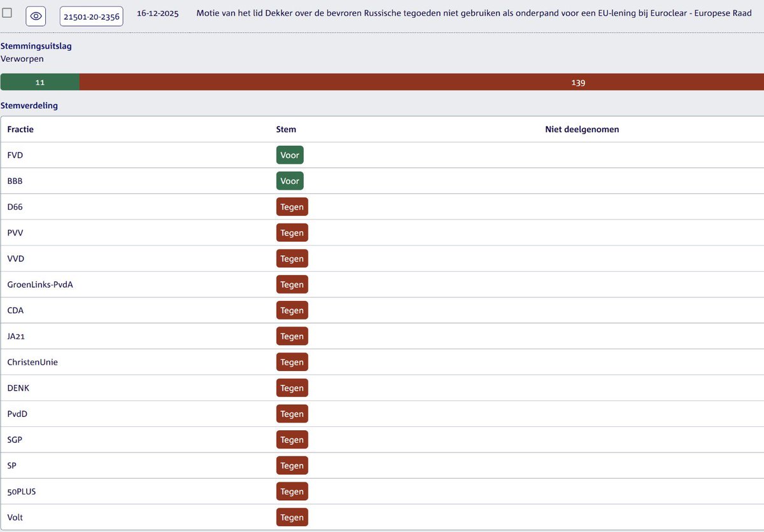Click the Tegen badge for Volt

coord(292,517)
